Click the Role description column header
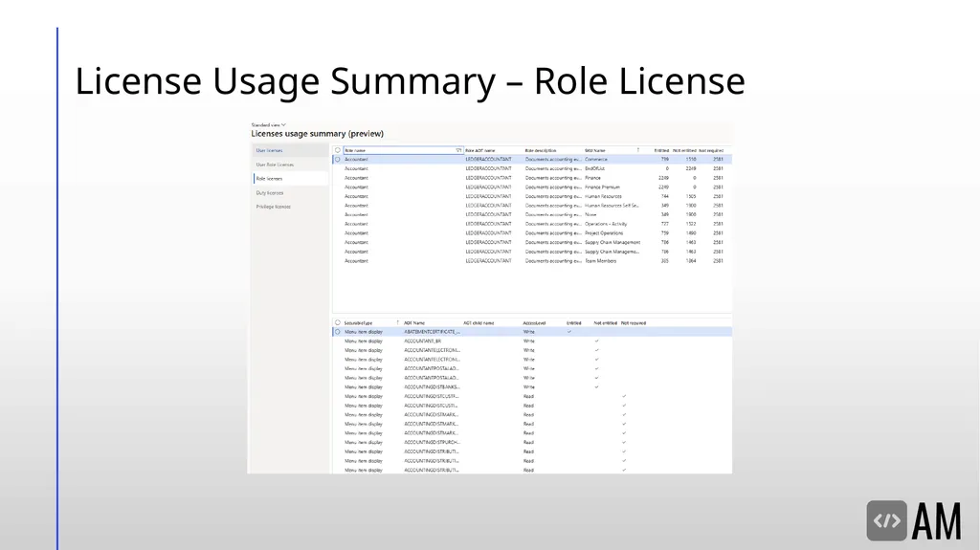The height and width of the screenshot is (550, 980). tap(541, 150)
